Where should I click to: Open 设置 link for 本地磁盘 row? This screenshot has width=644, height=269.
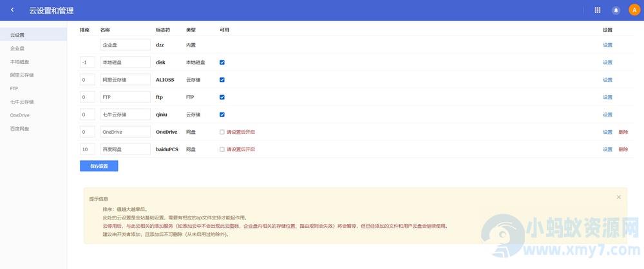click(607, 62)
